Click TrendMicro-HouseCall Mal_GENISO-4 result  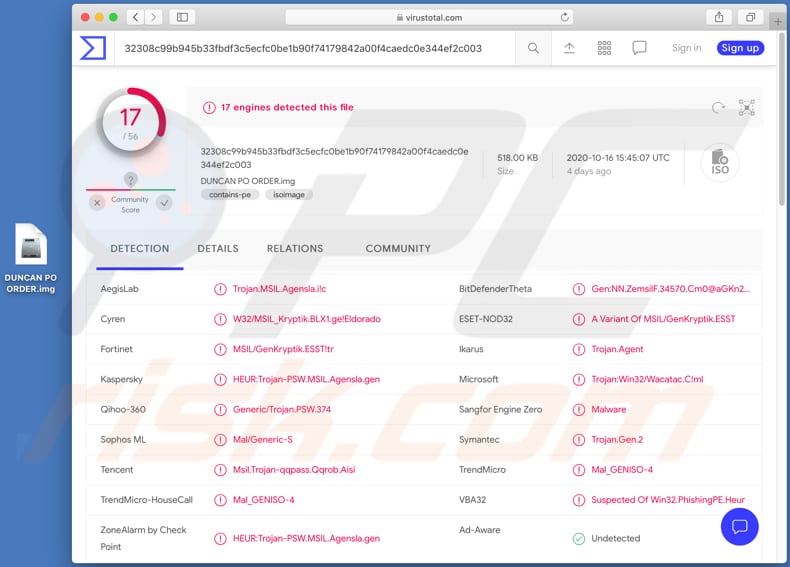[x=264, y=500]
